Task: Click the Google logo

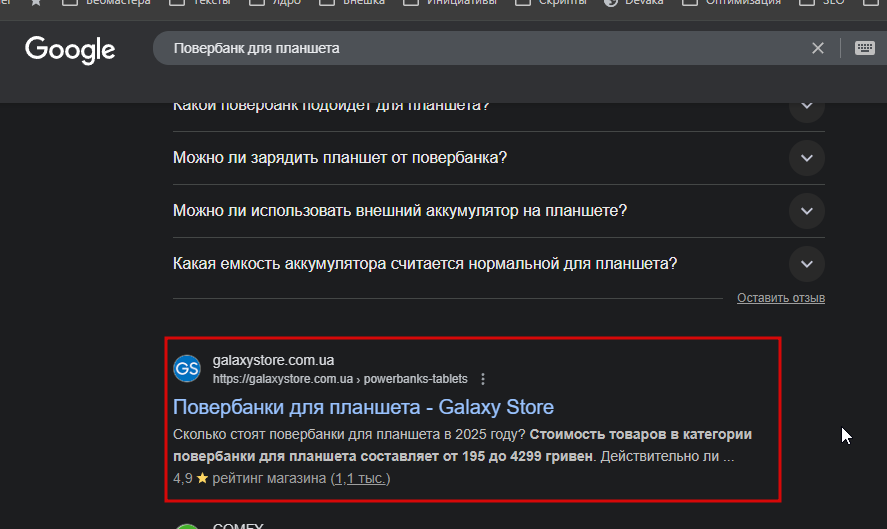Action: (70, 50)
